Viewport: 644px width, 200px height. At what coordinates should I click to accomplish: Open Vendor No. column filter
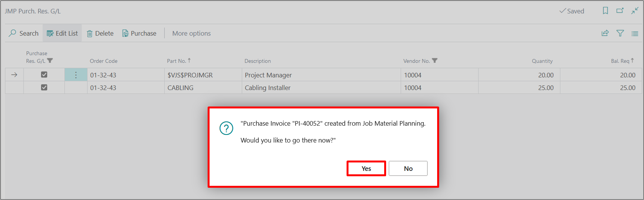[x=434, y=61]
